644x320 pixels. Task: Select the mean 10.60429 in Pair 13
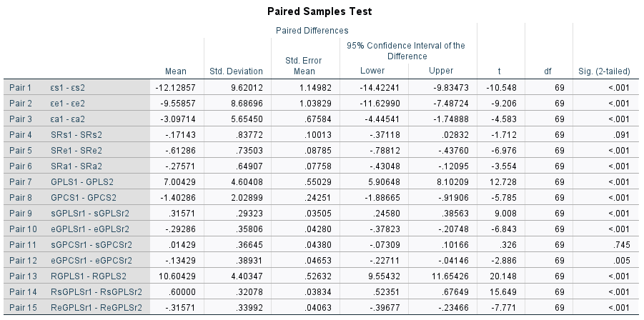(x=177, y=276)
